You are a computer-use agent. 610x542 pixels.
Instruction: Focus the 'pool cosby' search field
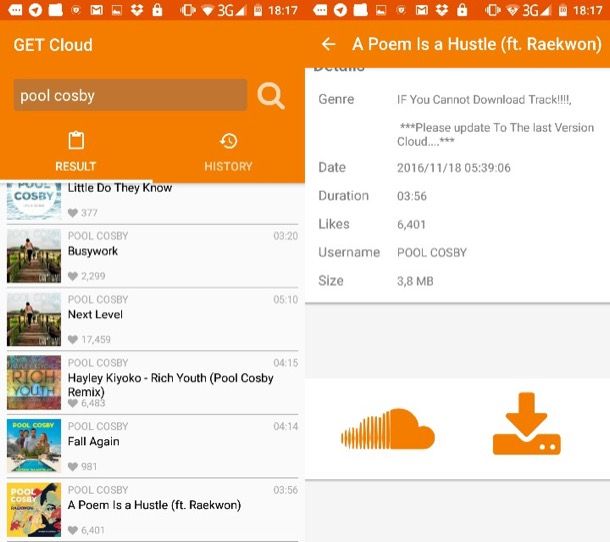pos(130,95)
